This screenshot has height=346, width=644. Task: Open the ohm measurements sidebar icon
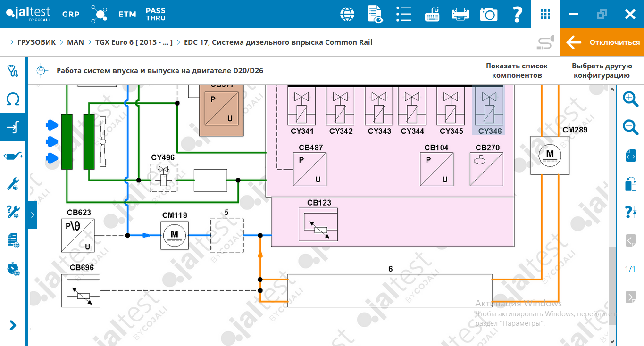tap(13, 99)
